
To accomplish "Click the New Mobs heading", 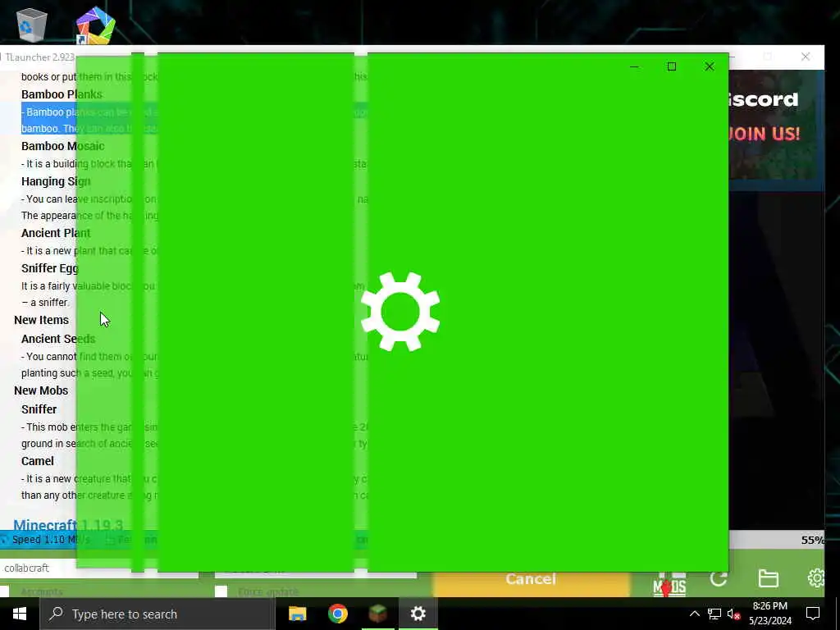I will 41,390.
